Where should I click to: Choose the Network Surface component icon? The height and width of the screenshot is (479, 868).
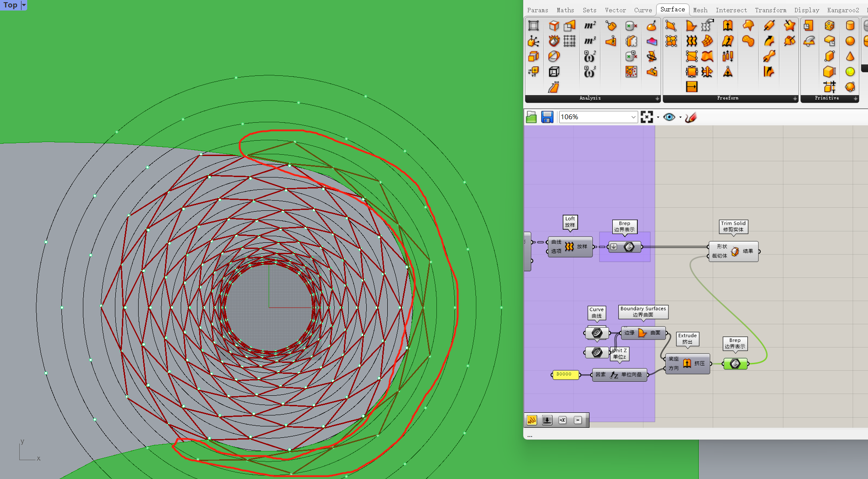[707, 41]
